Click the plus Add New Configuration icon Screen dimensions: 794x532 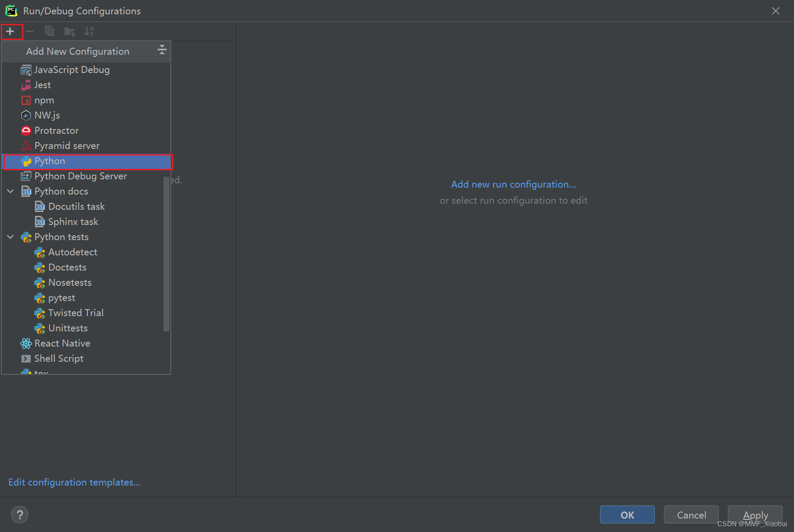(x=10, y=31)
